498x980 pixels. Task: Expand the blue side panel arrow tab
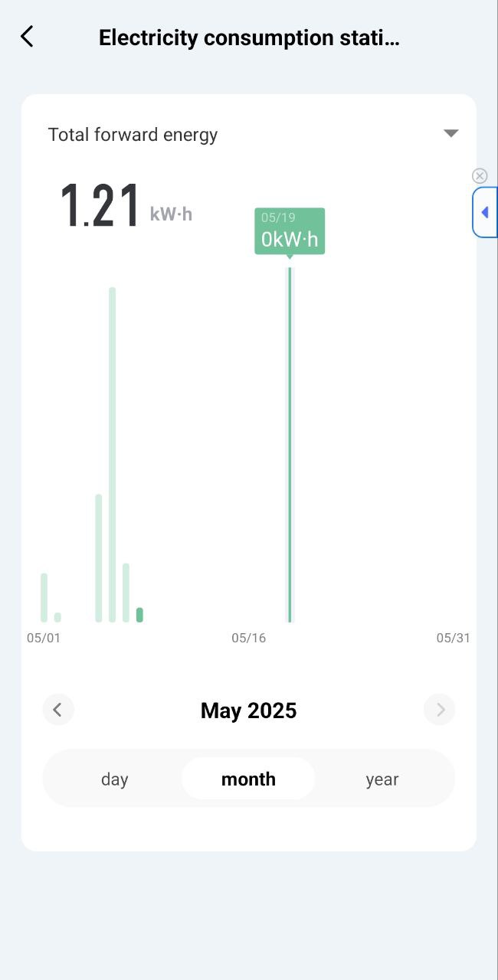(x=485, y=212)
